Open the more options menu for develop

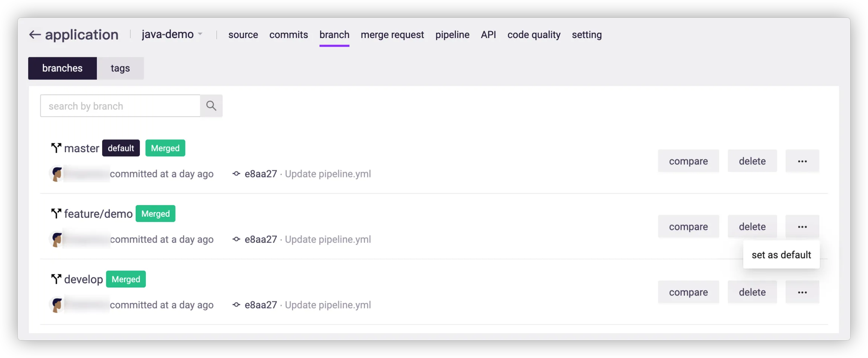[802, 292]
